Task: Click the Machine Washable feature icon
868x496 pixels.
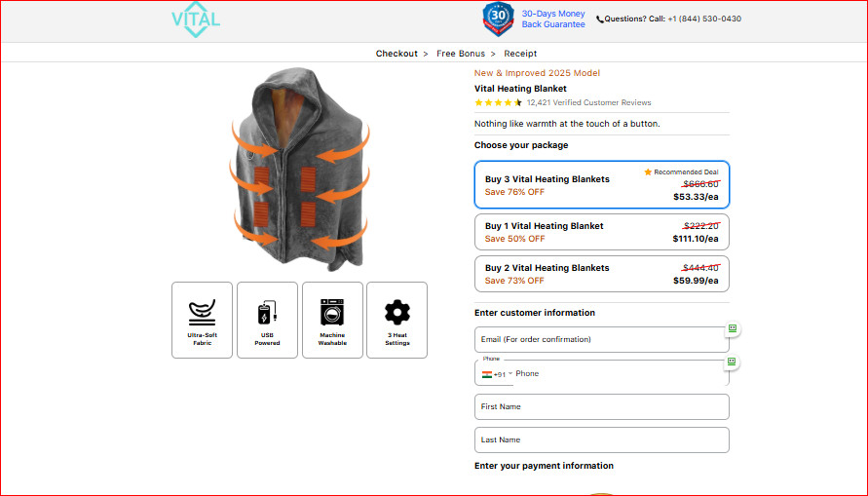Action: [332, 313]
